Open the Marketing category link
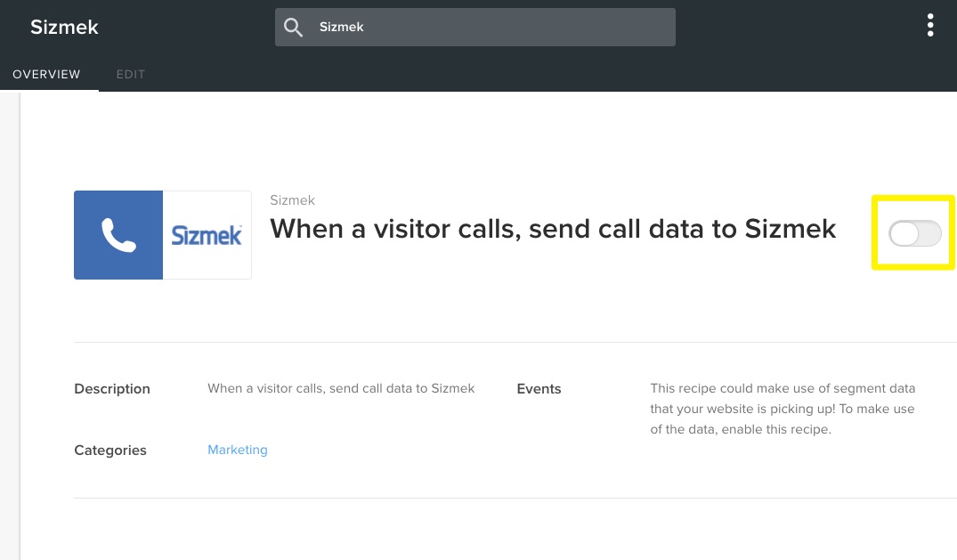The width and height of the screenshot is (957, 560). click(x=237, y=450)
